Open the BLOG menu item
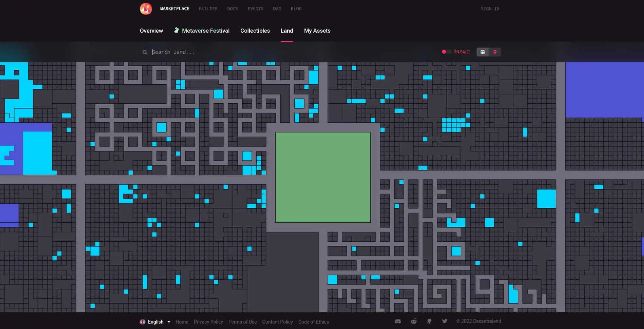 tap(296, 8)
